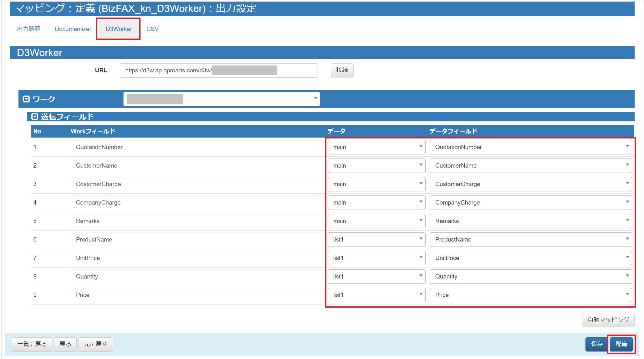
Task: Switch to the 出力確認 tab
Action: [29, 29]
